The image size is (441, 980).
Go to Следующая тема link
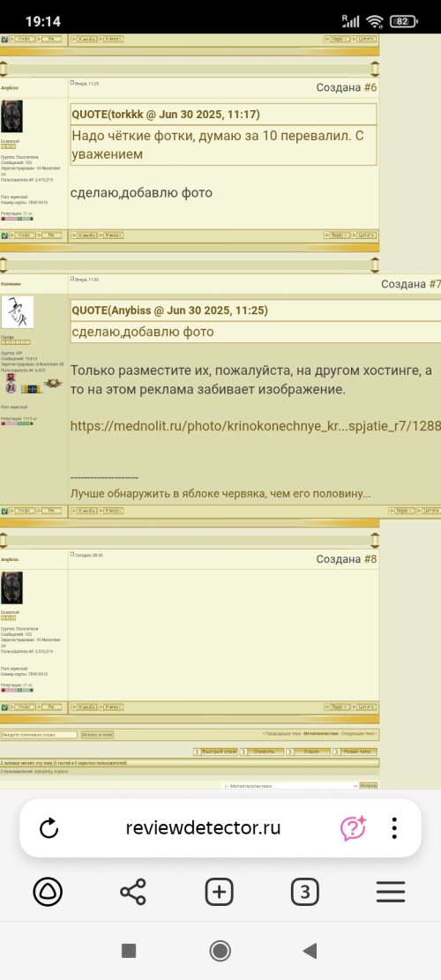(359, 733)
